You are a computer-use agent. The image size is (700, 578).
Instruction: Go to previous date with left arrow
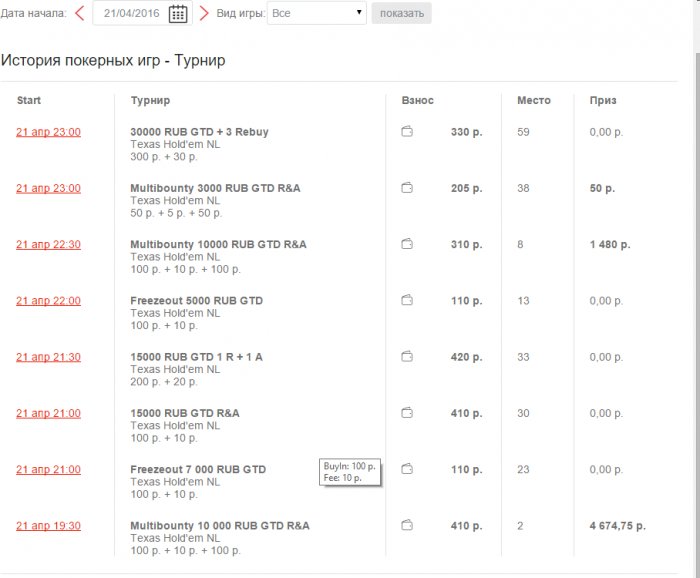tap(79, 13)
